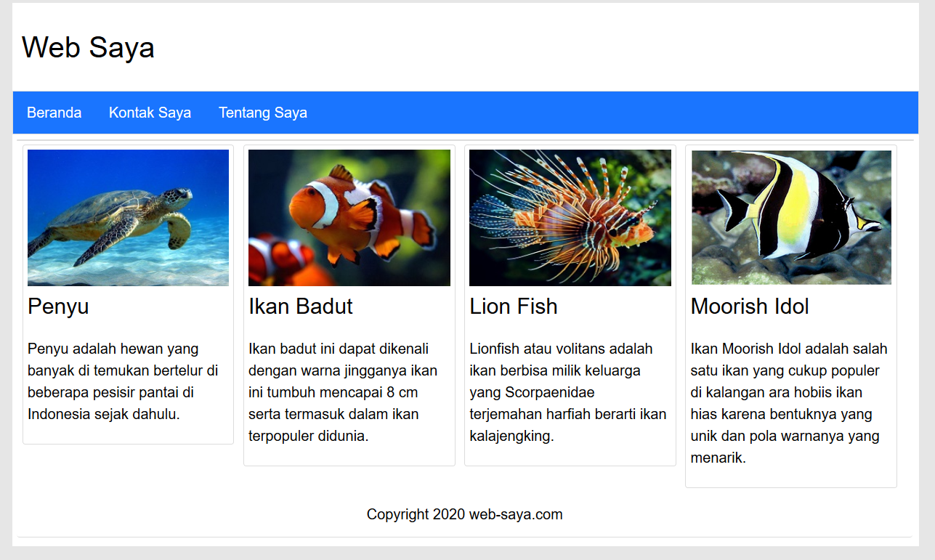Click the Moorish Idol card title
Screen dimensions: 935x560
click(x=750, y=306)
